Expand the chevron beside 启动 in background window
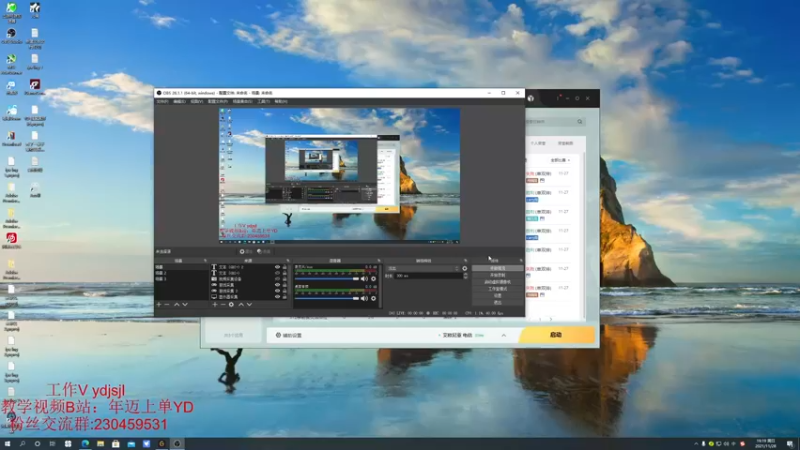Viewport: 800px width, 450px height. (x=504, y=335)
